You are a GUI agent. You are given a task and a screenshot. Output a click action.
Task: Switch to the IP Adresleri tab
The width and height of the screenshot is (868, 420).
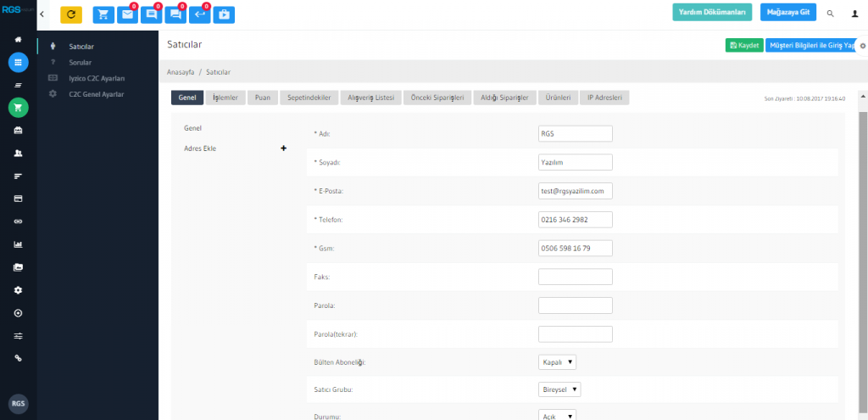click(x=605, y=98)
